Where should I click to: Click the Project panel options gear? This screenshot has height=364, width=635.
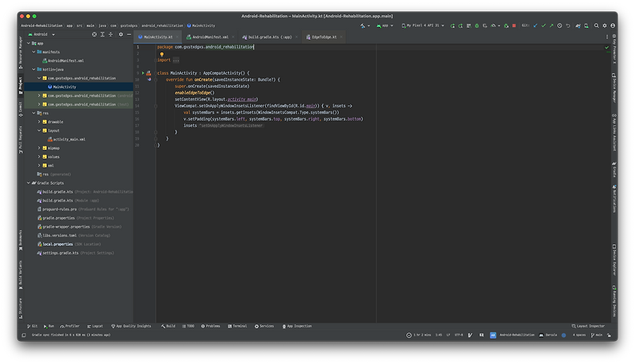(x=121, y=35)
